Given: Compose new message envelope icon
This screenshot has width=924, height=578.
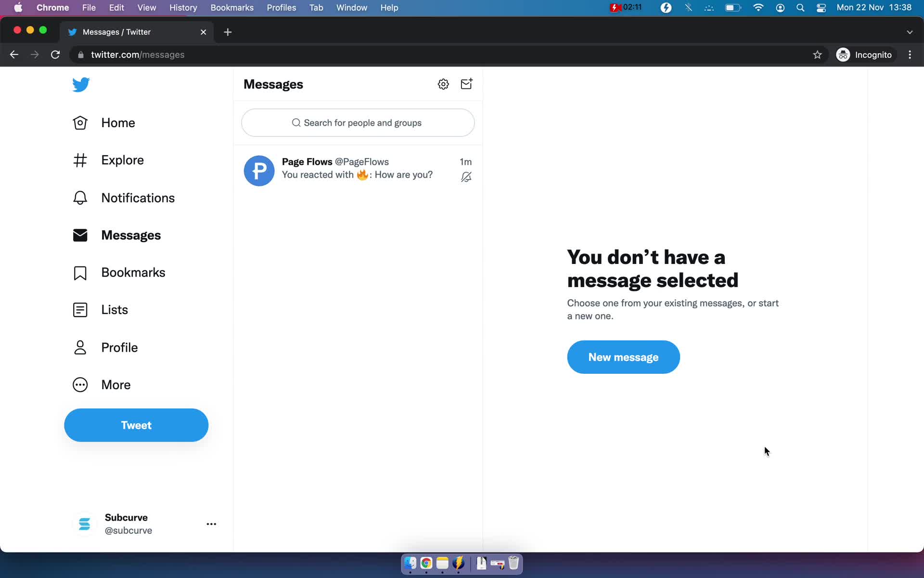Looking at the screenshot, I should 466,84.
